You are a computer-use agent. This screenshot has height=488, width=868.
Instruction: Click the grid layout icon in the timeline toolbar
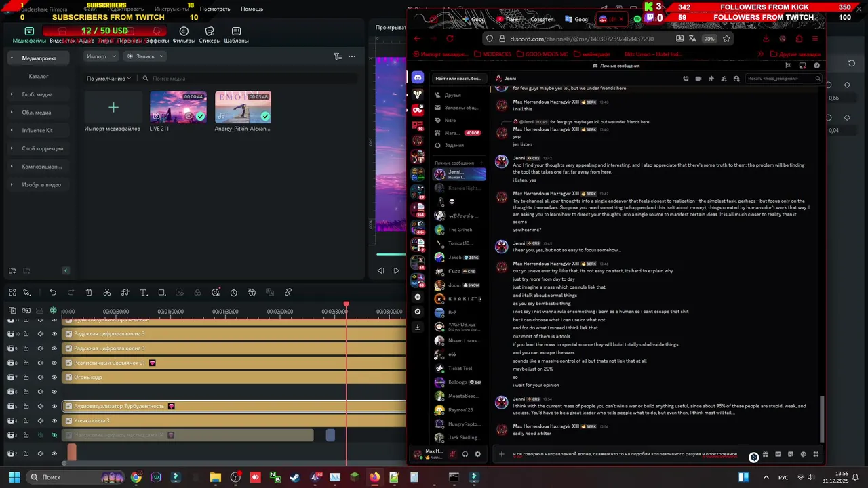pyautogui.click(x=12, y=292)
